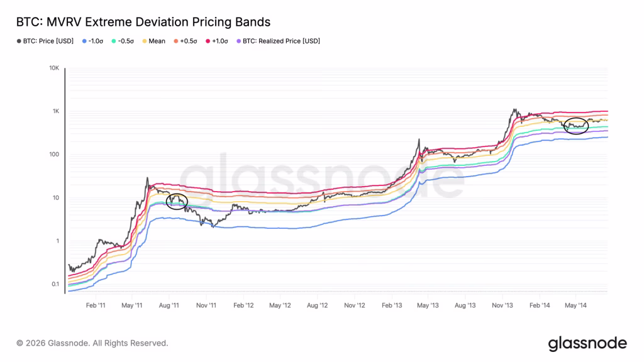644x362 pixels.
Task: Click the yellow Mean legend dot
Action: 145,41
